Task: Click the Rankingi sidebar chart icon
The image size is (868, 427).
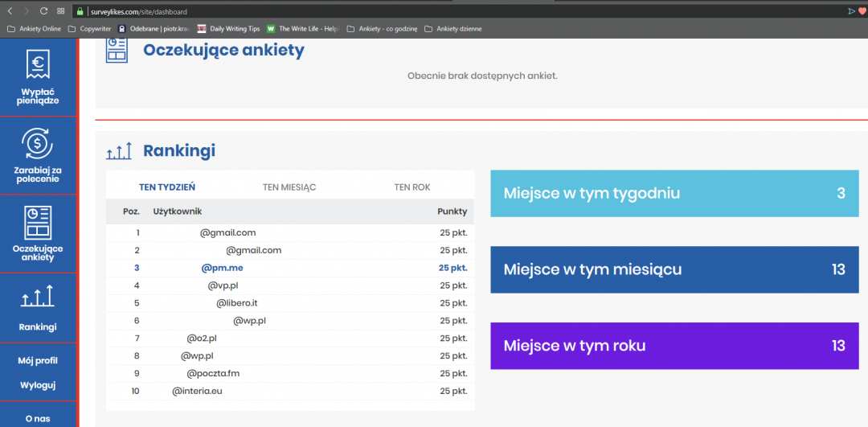Action: pos(38,297)
